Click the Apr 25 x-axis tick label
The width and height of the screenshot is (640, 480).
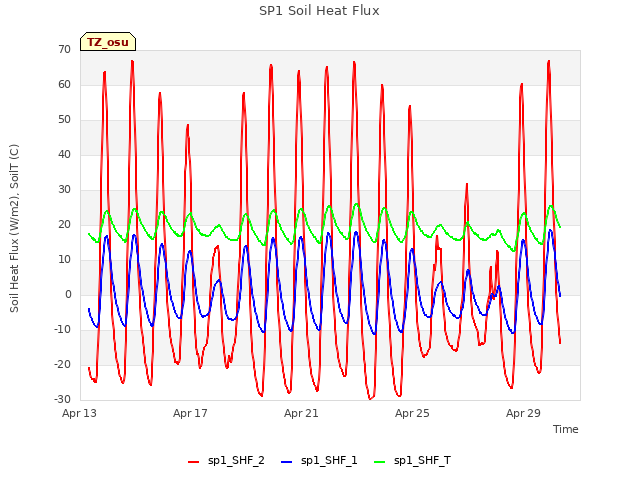(x=412, y=413)
